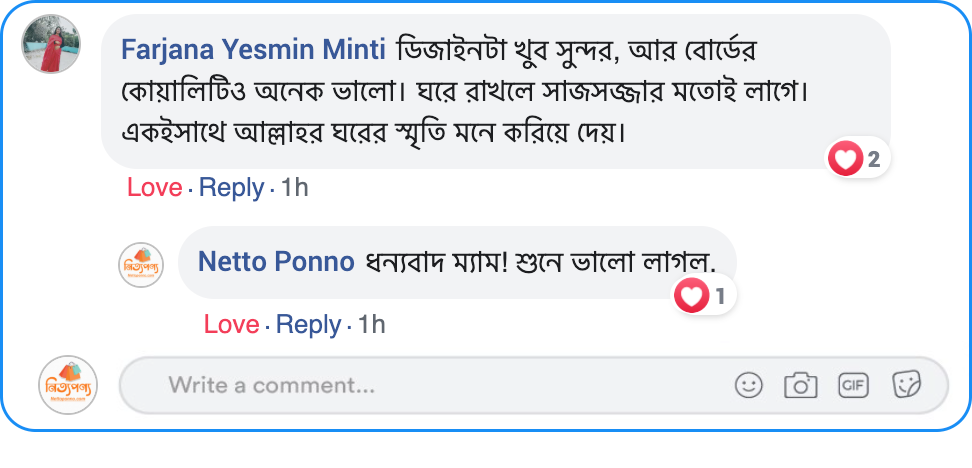This screenshot has width=972, height=468.
Task: Toggle Love on Farjana's comment
Action: (x=154, y=188)
